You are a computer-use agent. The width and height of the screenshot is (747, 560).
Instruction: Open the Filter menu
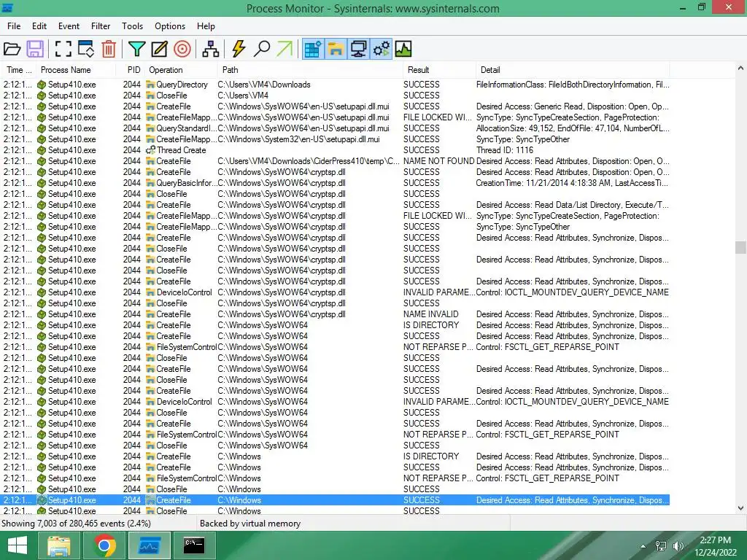(x=101, y=26)
